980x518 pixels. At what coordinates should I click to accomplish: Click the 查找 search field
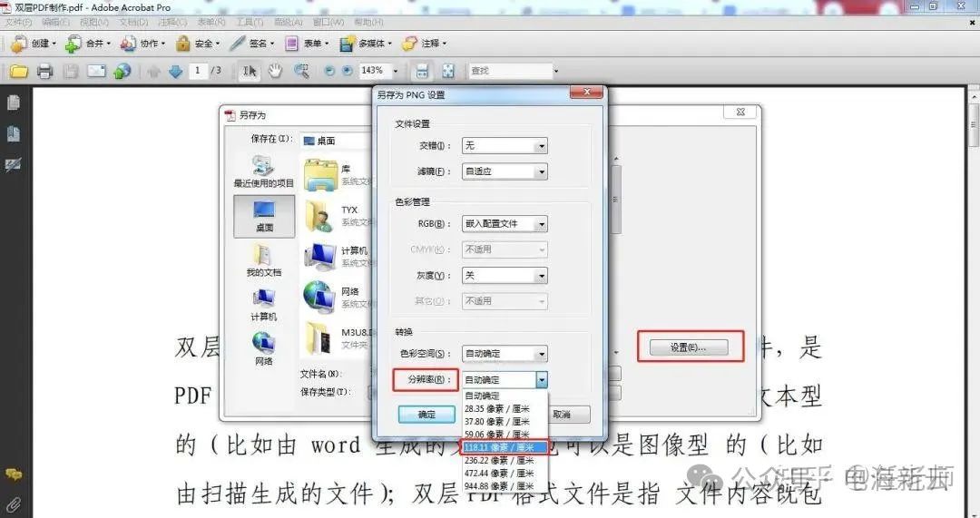coord(511,71)
